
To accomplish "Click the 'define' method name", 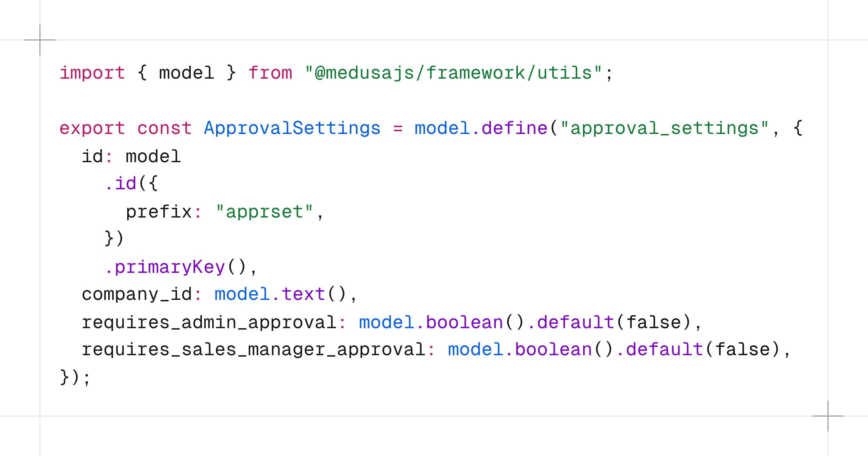I will pos(515,129).
